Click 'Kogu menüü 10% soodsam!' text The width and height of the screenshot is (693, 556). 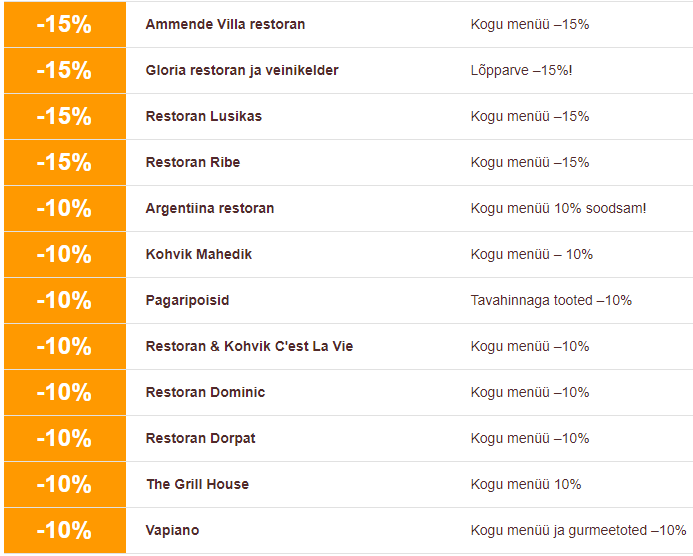pos(558,208)
